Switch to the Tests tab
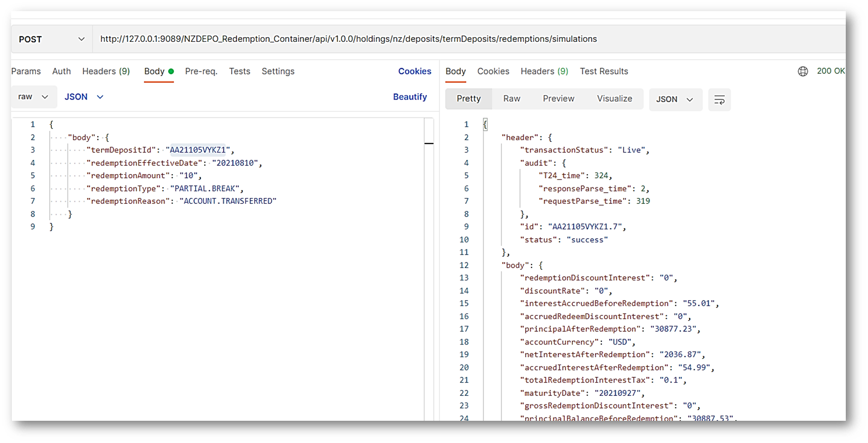Image resolution: width=868 pixels, height=443 pixels. pyautogui.click(x=239, y=71)
